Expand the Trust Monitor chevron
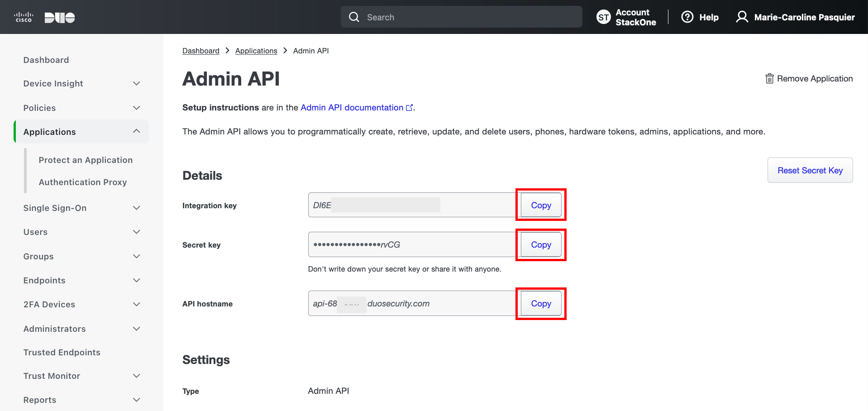The width and height of the screenshot is (868, 411). pyautogui.click(x=137, y=376)
